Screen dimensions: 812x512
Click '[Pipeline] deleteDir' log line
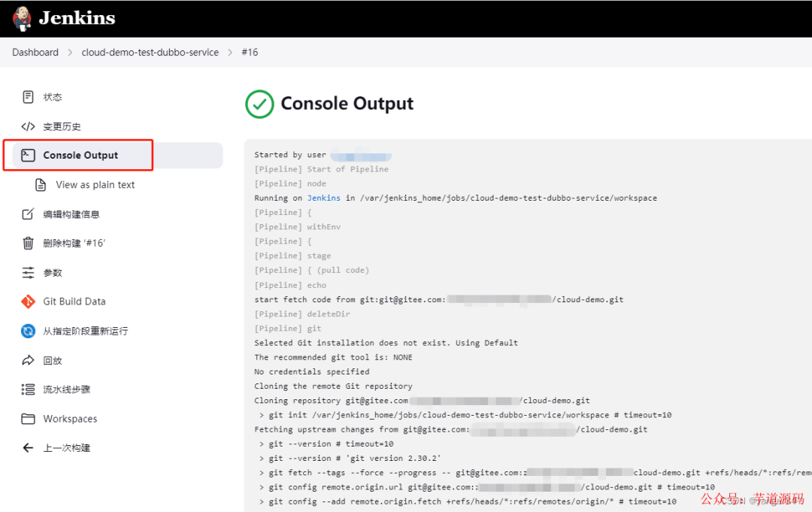[302, 314]
